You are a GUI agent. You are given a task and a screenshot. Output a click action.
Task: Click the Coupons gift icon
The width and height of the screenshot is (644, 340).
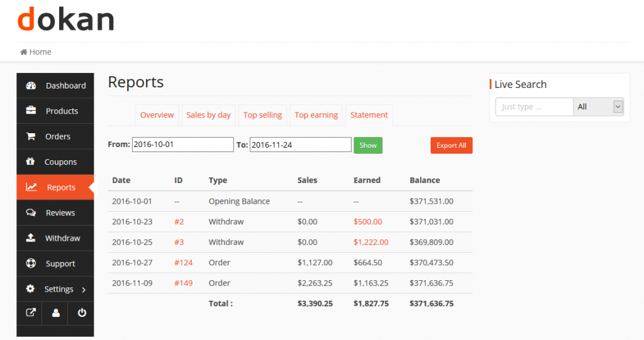[30, 162]
